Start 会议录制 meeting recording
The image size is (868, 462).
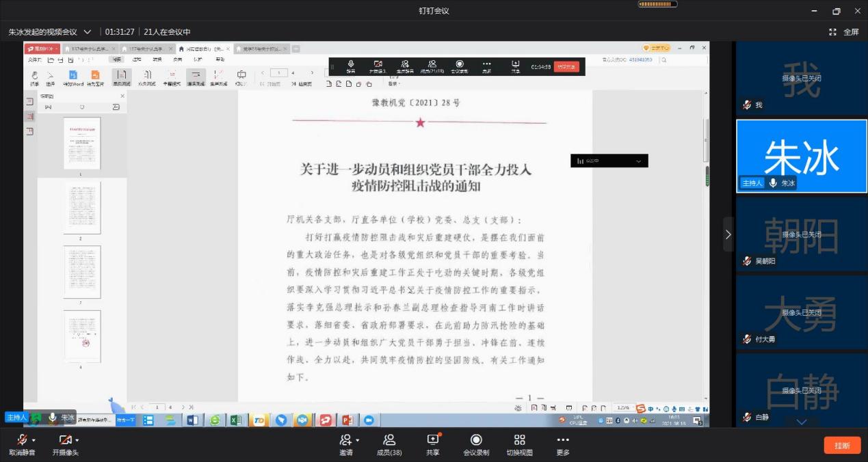click(x=476, y=439)
